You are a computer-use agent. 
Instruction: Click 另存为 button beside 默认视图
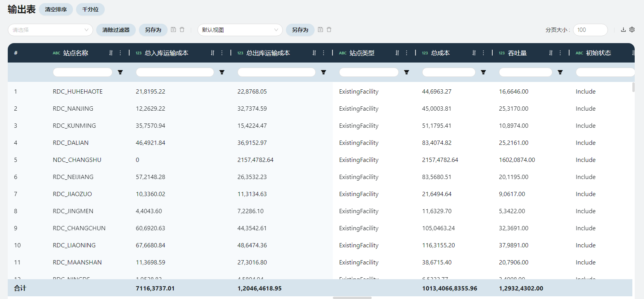pyautogui.click(x=300, y=30)
